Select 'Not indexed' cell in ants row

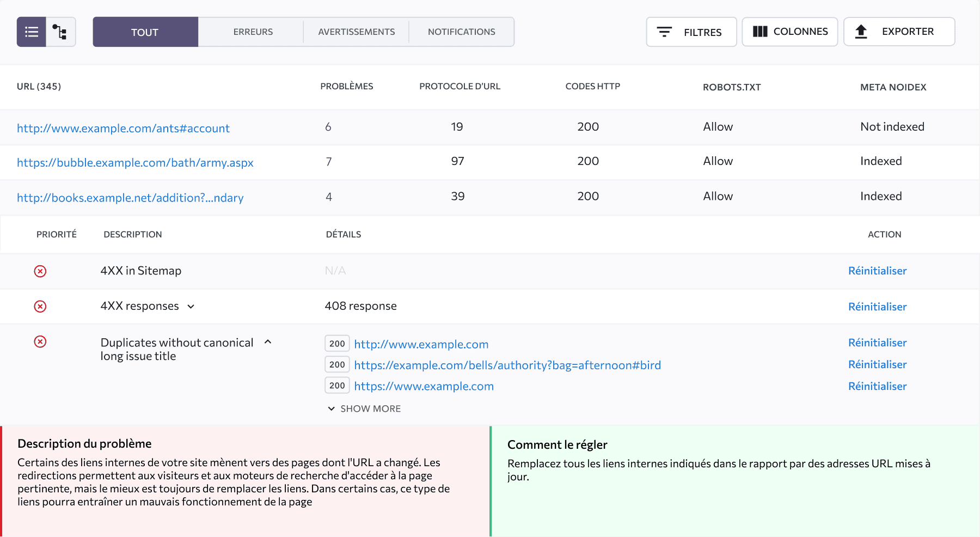[892, 126]
